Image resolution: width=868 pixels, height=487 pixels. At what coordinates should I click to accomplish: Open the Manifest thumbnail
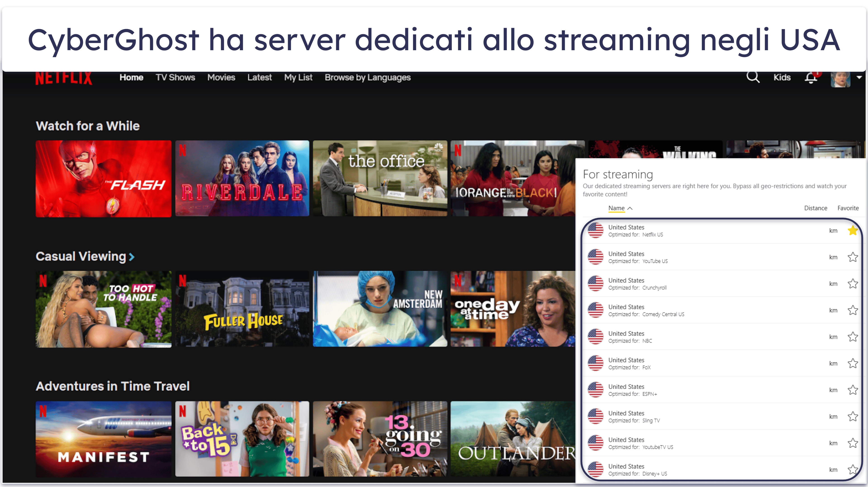coord(104,439)
